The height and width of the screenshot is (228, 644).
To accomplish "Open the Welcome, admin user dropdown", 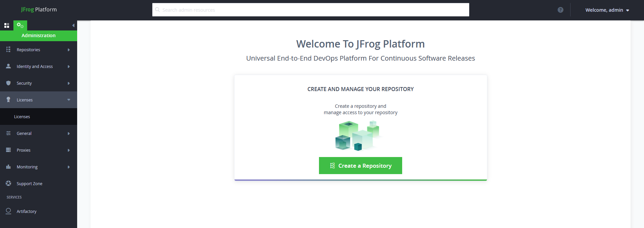I will 607,10.
